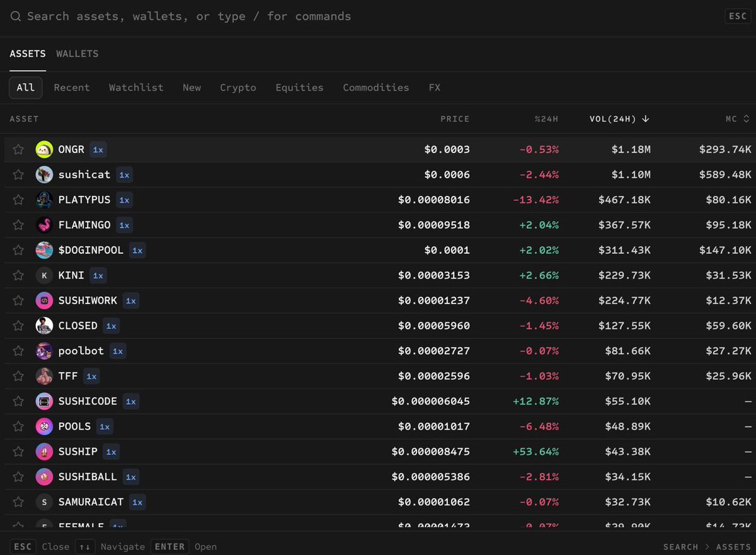Click the search magnifier icon
This screenshot has height=555, width=756.
pyautogui.click(x=16, y=16)
